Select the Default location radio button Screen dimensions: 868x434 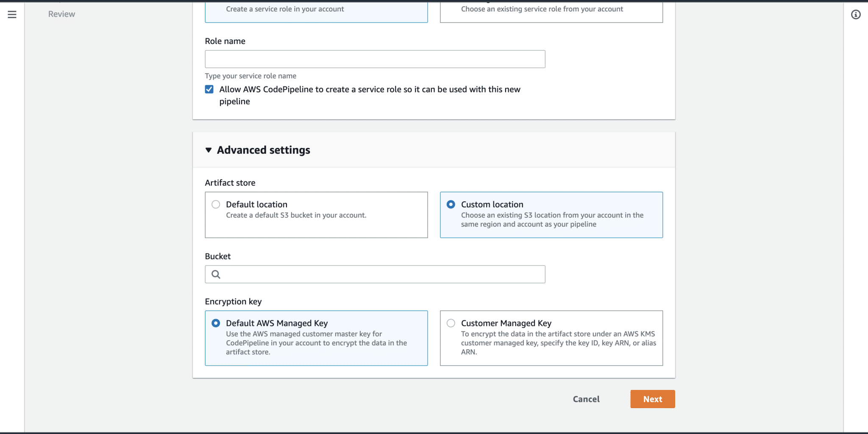[x=216, y=204]
